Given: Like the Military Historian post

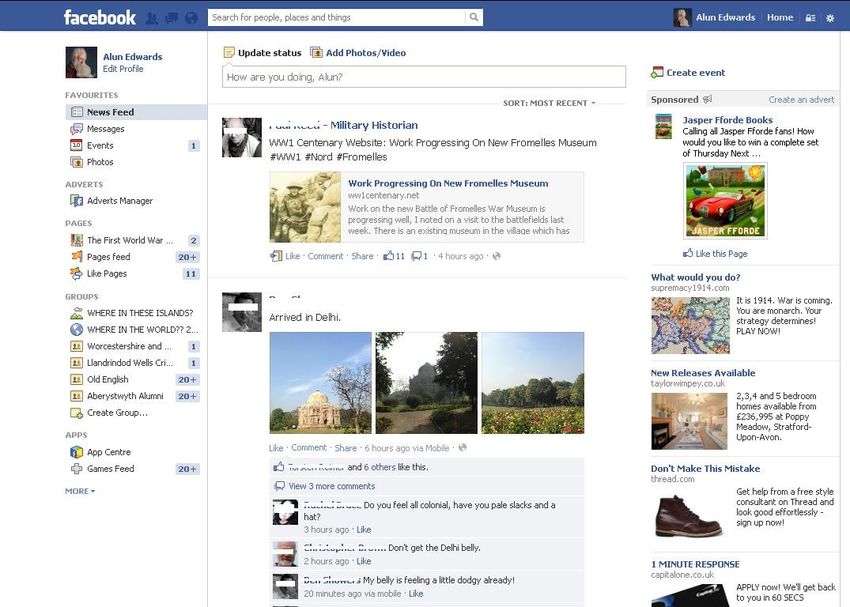Looking at the screenshot, I should click(x=292, y=256).
